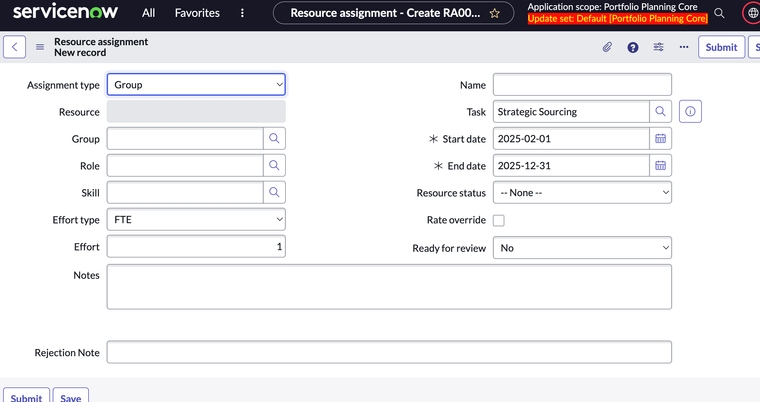Open the End date calendar picker

coord(660,165)
